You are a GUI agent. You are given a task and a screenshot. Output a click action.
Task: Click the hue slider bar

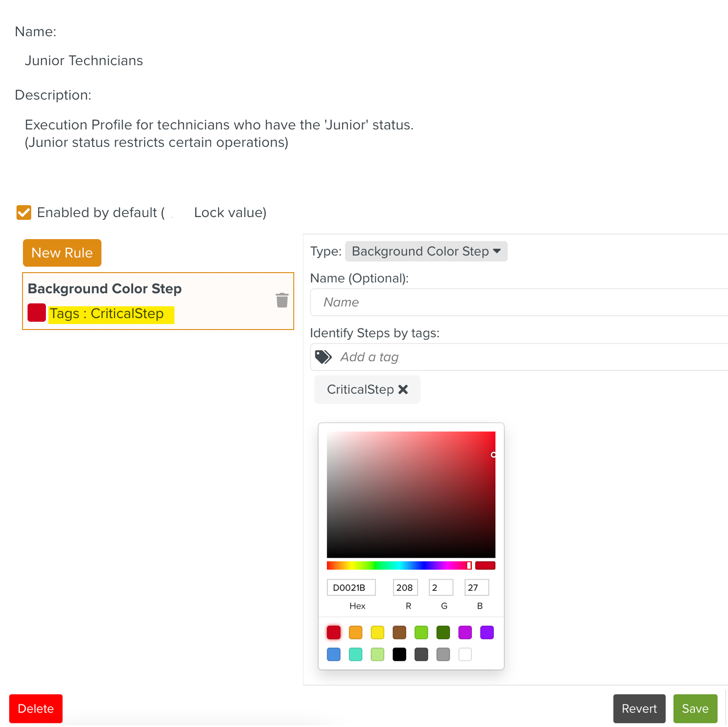tap(399, 565)
